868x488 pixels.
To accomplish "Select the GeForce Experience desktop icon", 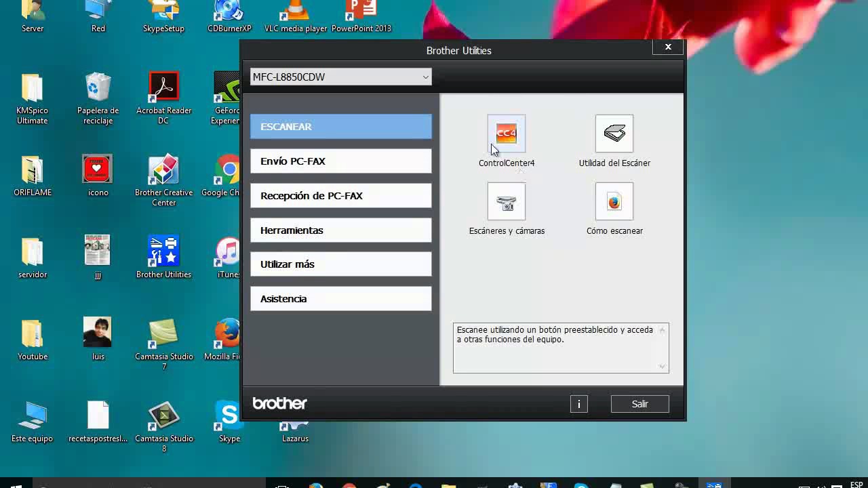I will pos(226,99).
